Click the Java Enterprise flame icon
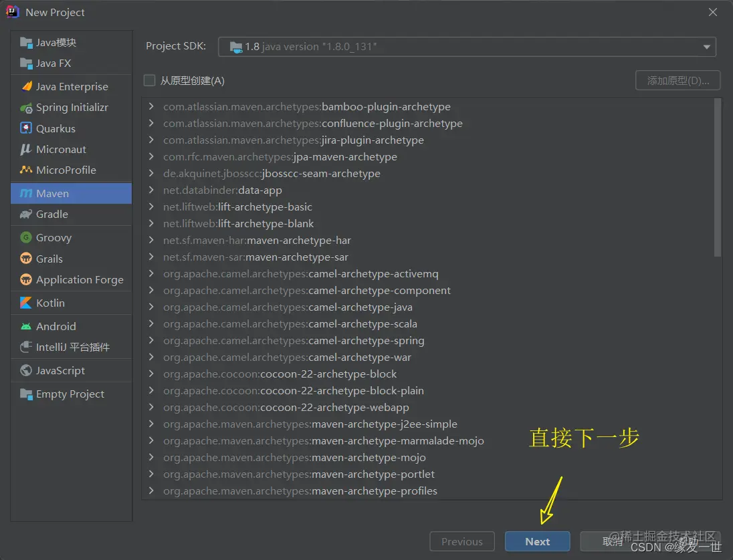The width and height of the screenshot is (733, 560). tap(27, 86)
